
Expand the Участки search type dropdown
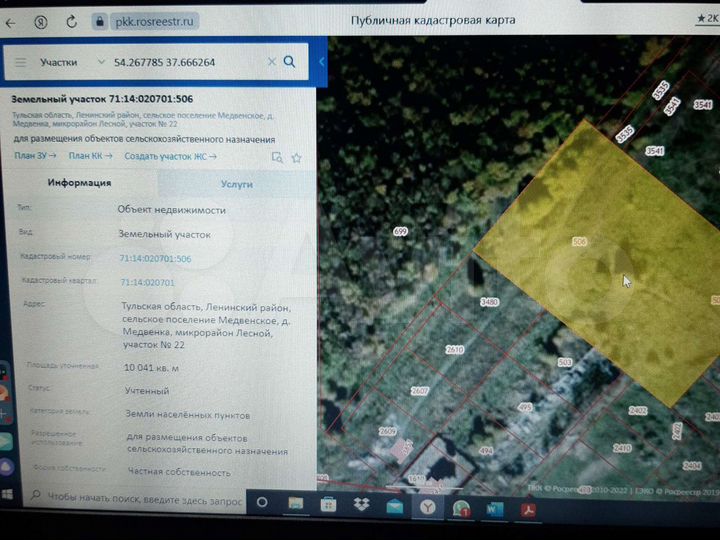point(100,62)
